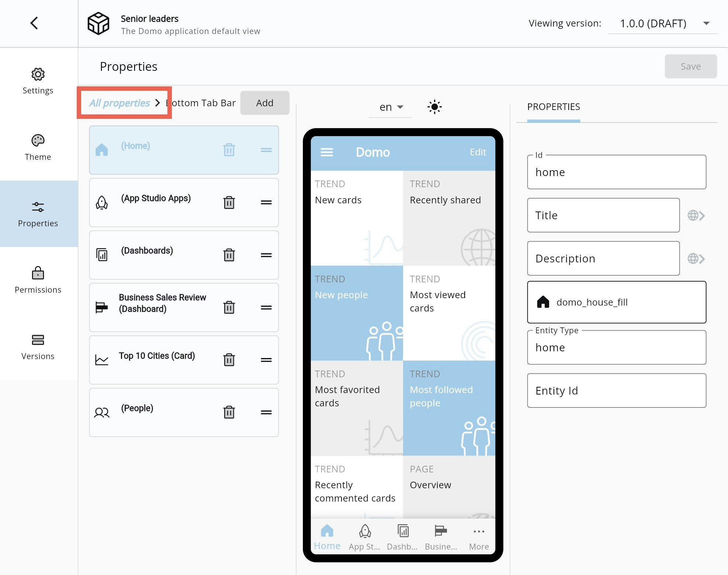Click All properties breadcrumb link
This screenshot has width=728, height=575.
pyautogui.click(x=119, y=103)
